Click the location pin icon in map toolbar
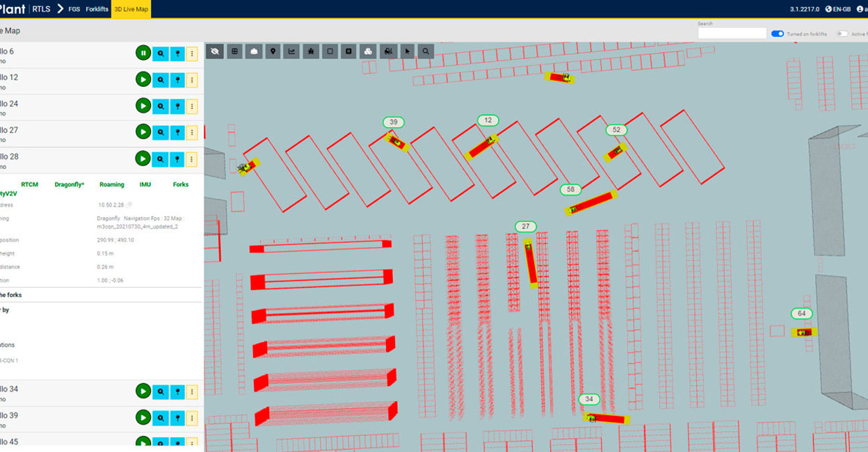This screenshot has width=868, height=452. click(273, 51)
